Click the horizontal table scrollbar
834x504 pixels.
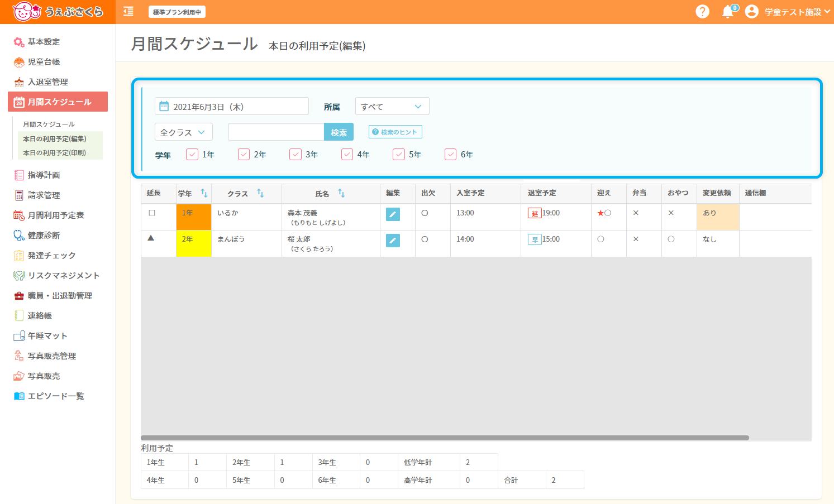445,438
